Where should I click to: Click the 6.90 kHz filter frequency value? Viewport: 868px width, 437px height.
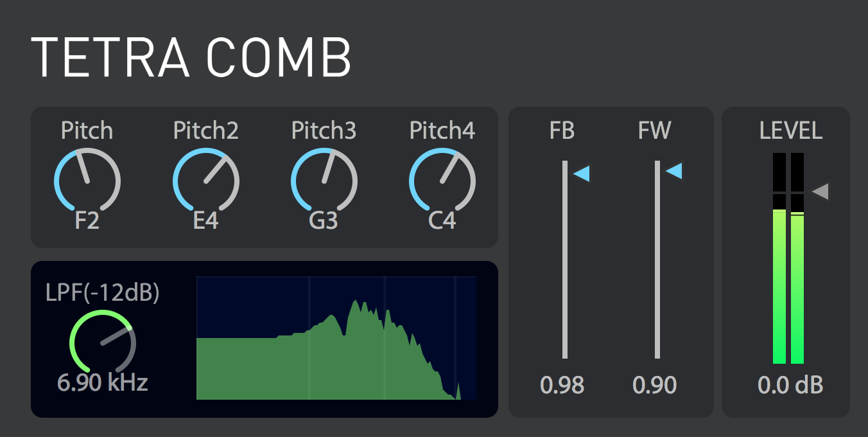click(103, 382)
